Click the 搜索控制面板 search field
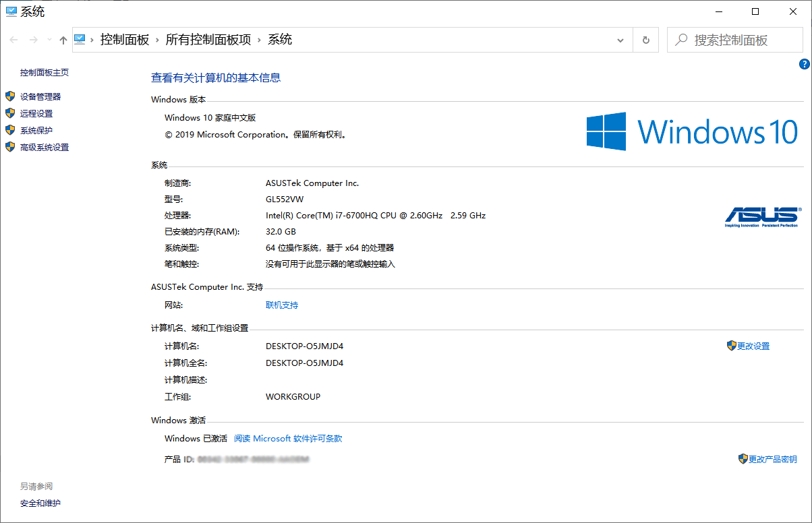This screenshot has width=812, height=523. (x=735, y=40)
